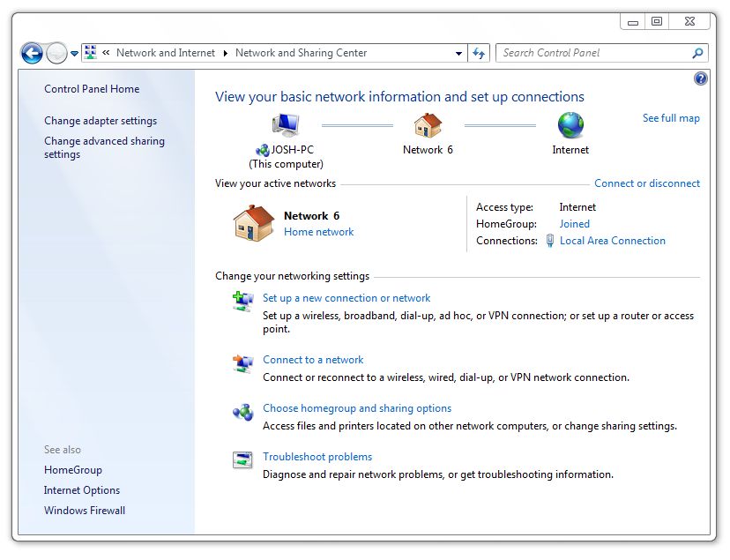
Task: Expand the address bar breadcrumb overflow chevron
Action: click(106, 53)
